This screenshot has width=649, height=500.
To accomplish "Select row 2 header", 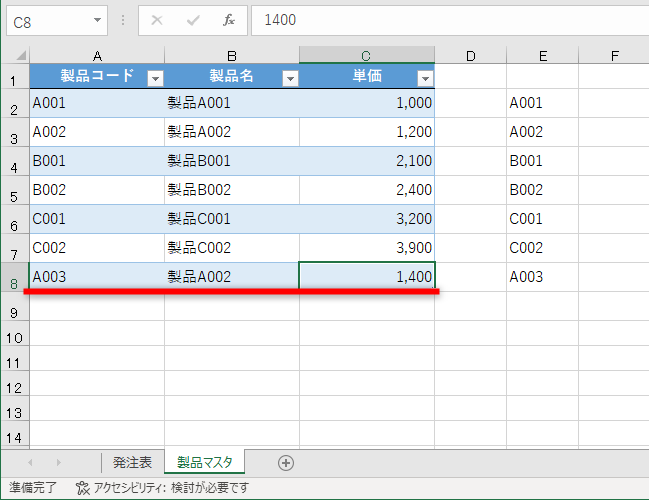I will (x=15, y=103).
